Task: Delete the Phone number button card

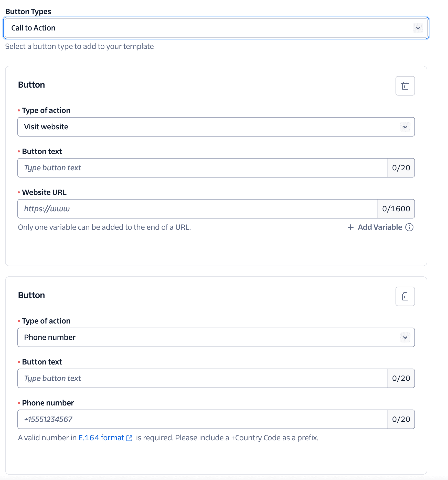Action: [405, 296]
